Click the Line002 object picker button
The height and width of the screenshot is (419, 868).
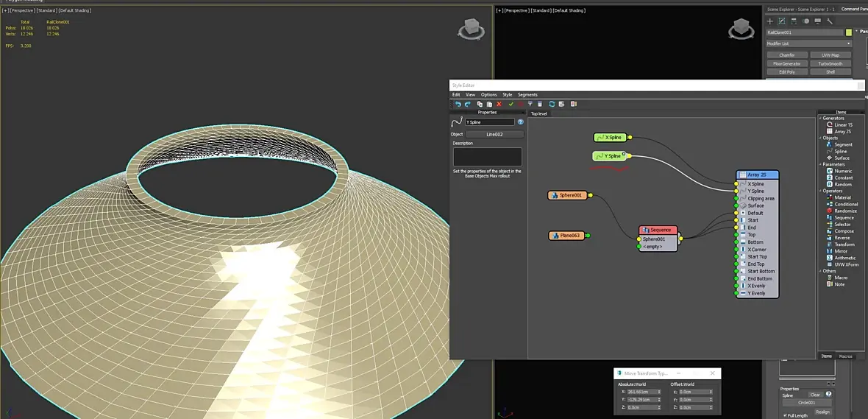click(494, 134)
